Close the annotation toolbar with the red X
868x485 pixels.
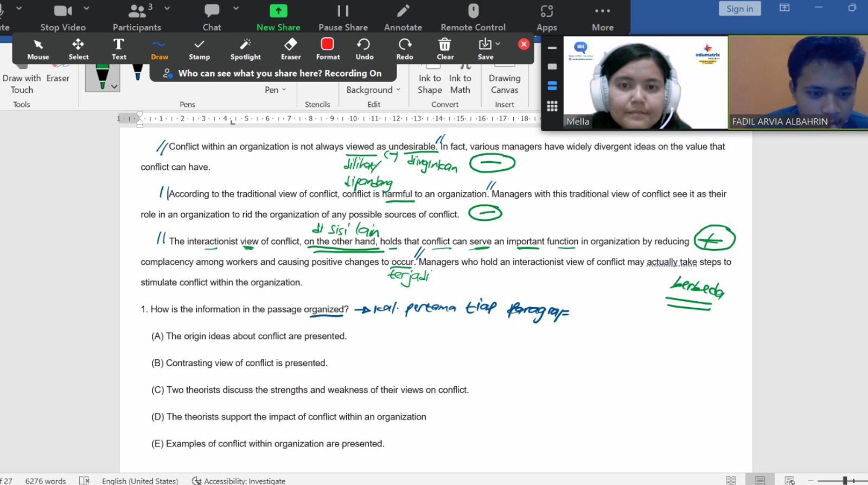[x=524, y=44]
